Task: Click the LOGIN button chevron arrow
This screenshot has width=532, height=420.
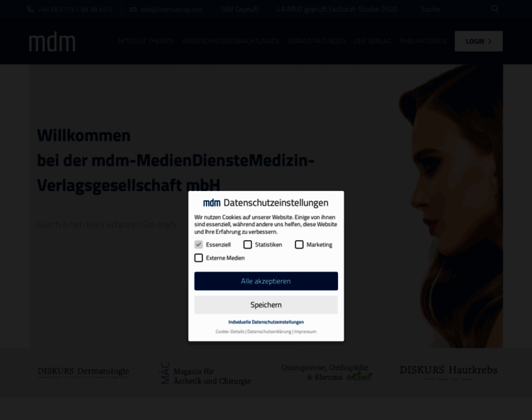Action: coord(489,41)
